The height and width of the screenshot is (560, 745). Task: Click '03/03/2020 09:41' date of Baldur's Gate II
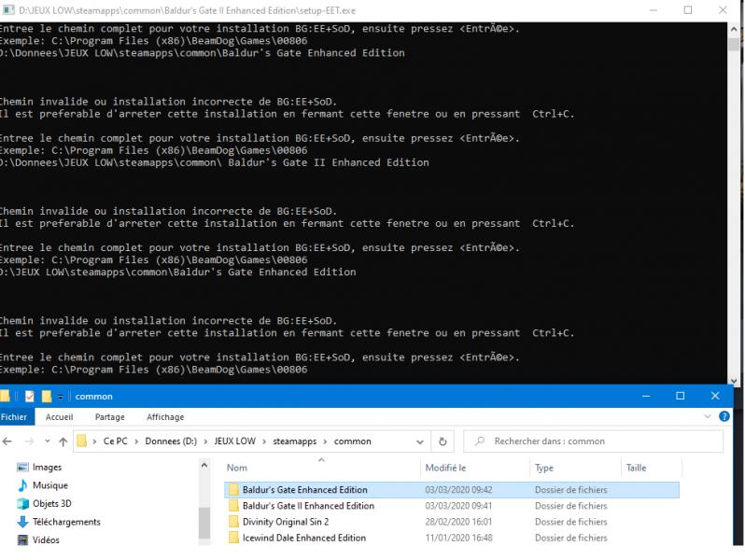click(x=458, y=506)
